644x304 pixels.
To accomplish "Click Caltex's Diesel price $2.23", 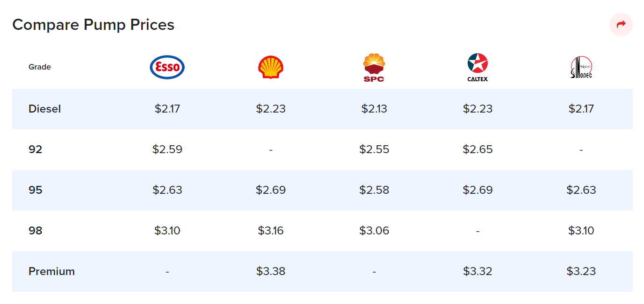I will 478,109.
